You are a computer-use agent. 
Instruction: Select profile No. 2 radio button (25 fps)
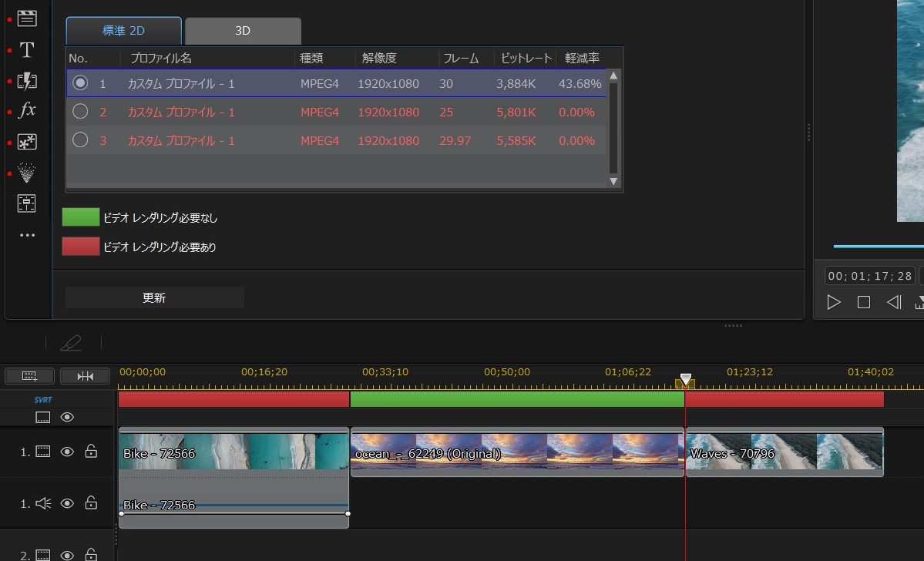[80, 113]
